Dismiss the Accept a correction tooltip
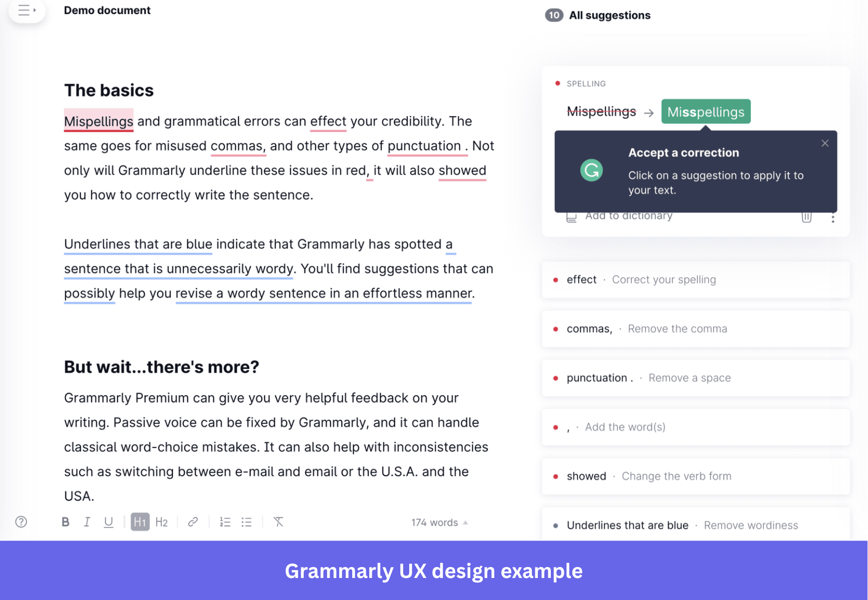The image size is (868, 600). 824,143
